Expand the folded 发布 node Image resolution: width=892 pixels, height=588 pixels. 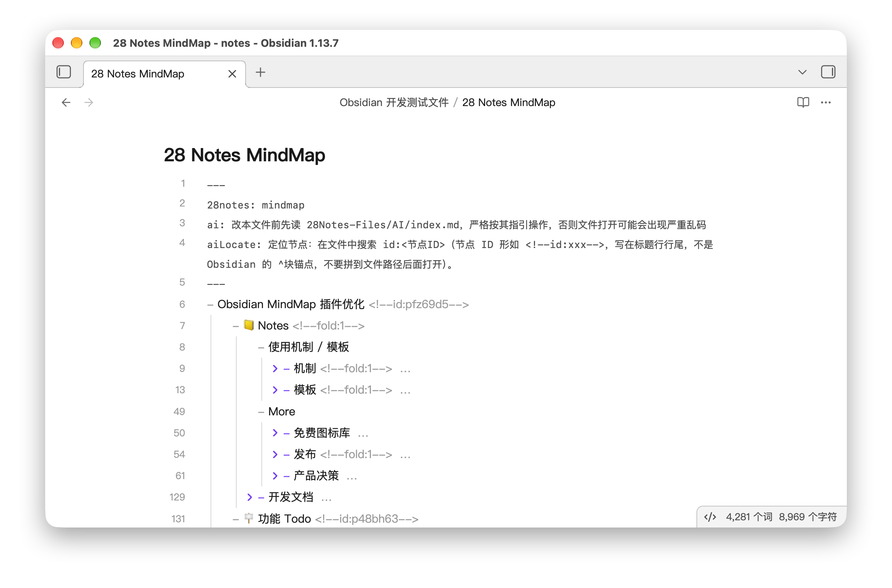pos(275,454)
